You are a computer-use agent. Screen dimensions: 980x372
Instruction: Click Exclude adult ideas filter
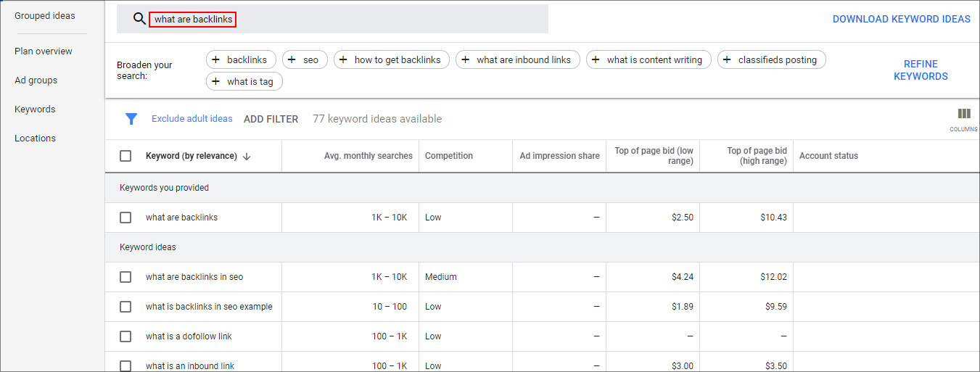pos(192,119)
